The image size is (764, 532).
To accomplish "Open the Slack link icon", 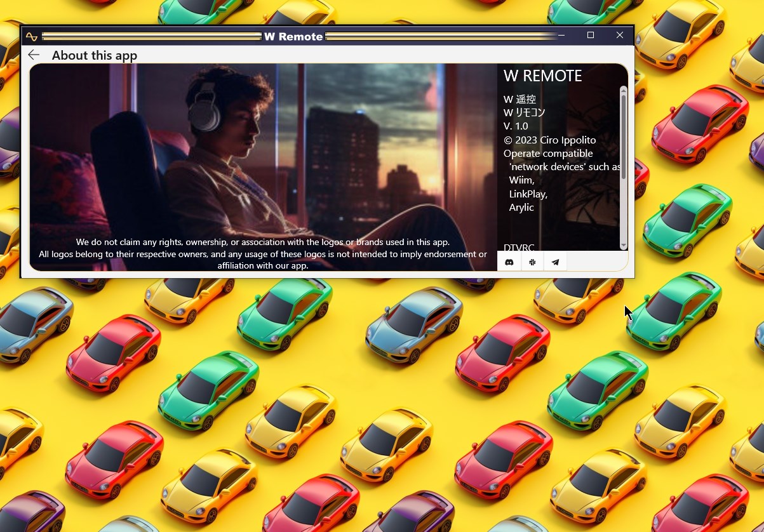I will click(532, 262).
